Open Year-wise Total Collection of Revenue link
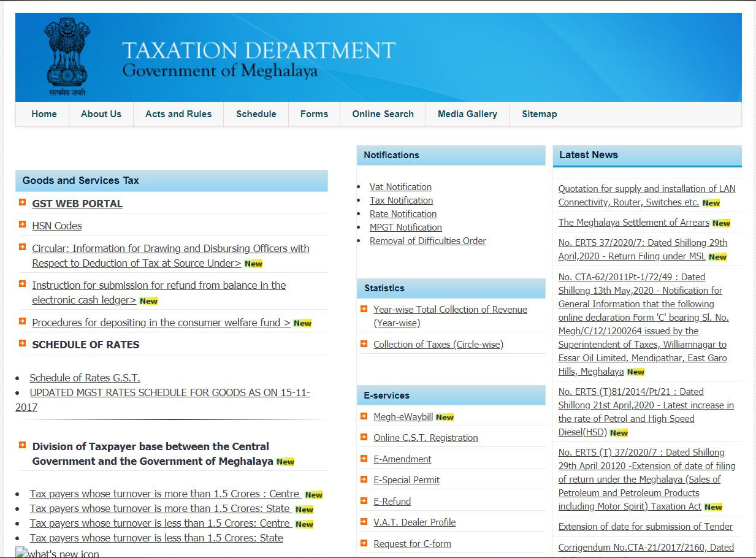This screenshot has height=558, width=756. (x=450, y=310)
